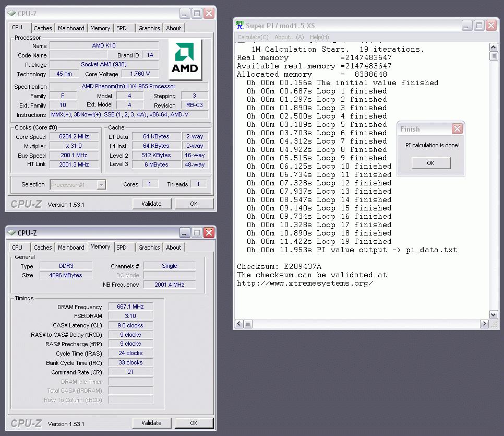Click CPU-Z title icon in top window
The image size is (504, 436).
tap(11, 13)
